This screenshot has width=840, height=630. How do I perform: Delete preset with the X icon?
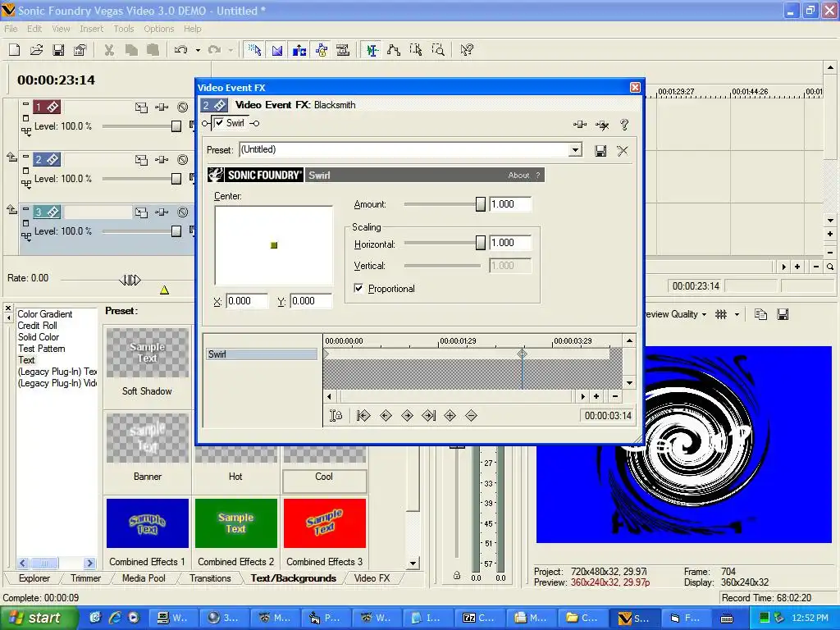tap(622, 151)
